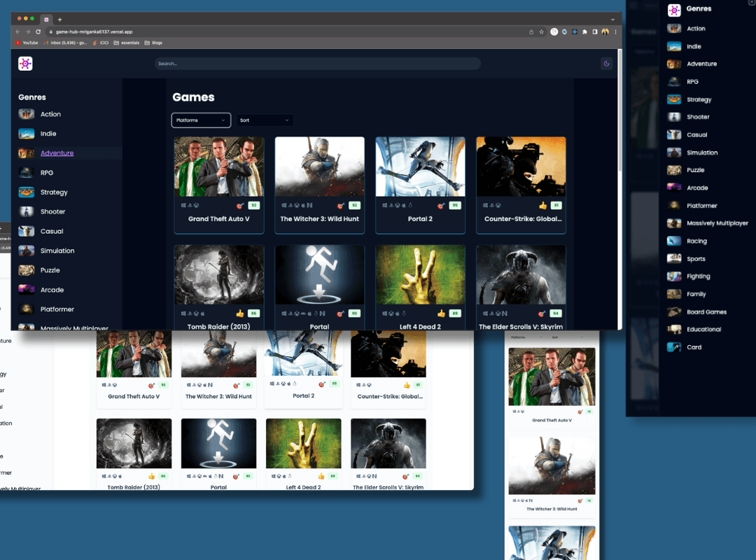Click the GameHub logo in the main window header
756x560 pixels.
click(x=25, y=63)
